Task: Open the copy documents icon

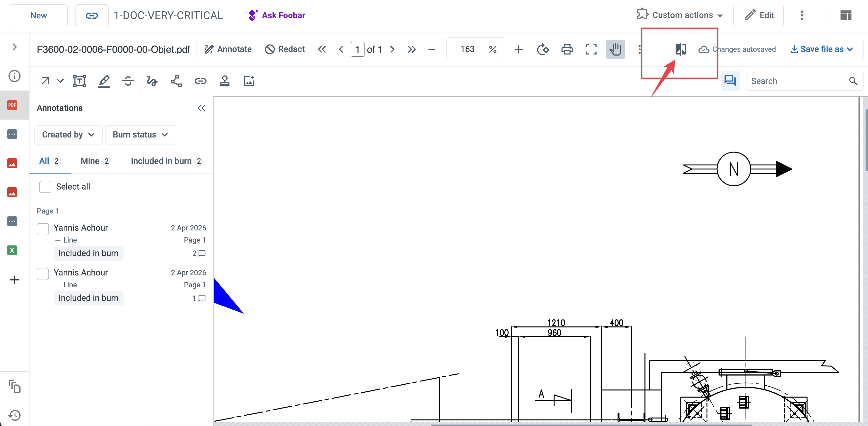Action: [15, 386]
